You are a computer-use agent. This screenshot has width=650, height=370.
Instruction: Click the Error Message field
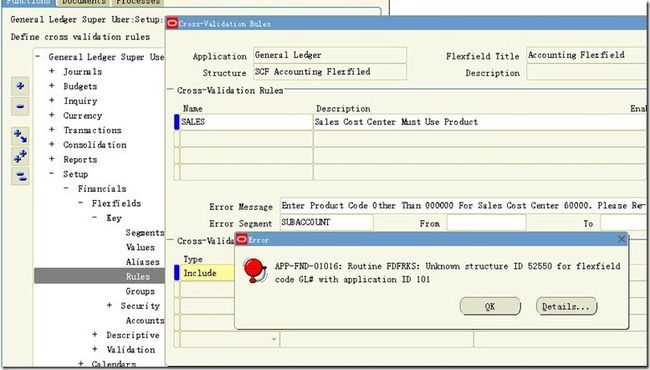tap(463, 206)
